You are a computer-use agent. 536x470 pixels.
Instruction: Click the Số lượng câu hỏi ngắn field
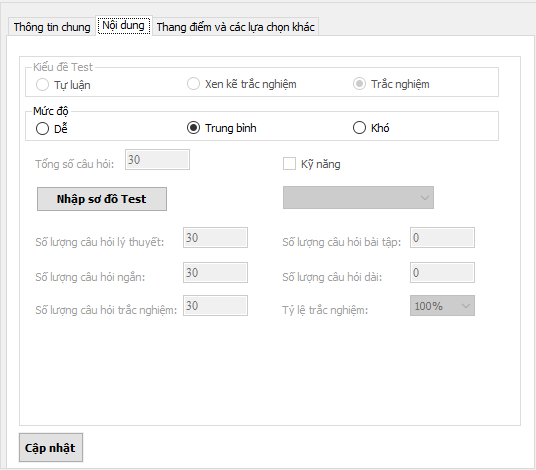(215, 272)
